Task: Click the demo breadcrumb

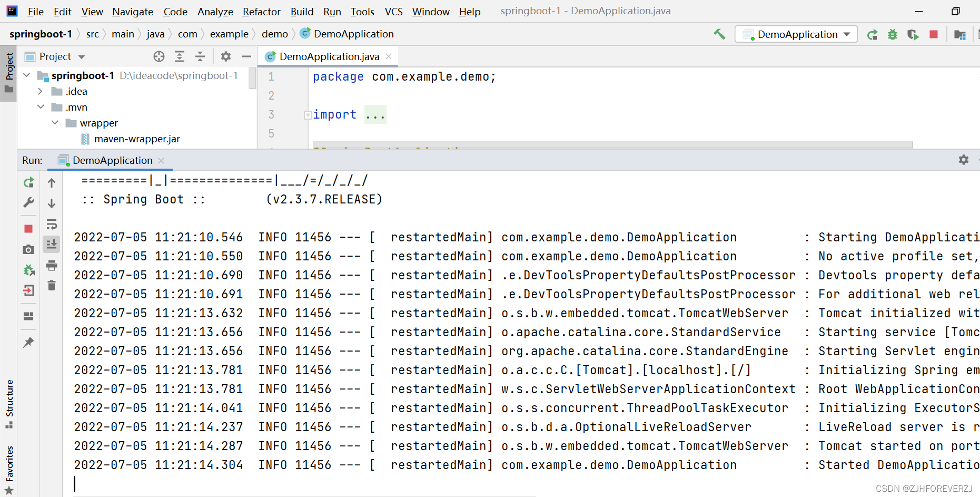Action: click(x=275, y=34)
